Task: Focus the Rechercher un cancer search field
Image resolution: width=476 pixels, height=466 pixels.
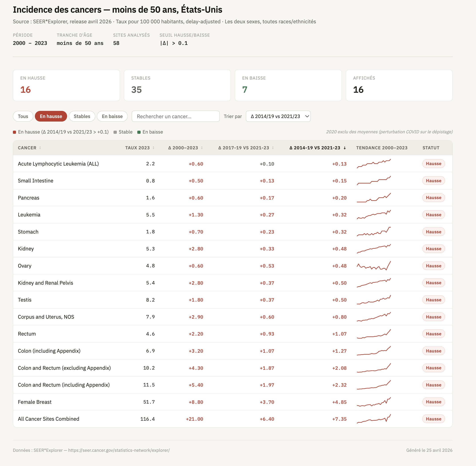Action: click(175, 116)
